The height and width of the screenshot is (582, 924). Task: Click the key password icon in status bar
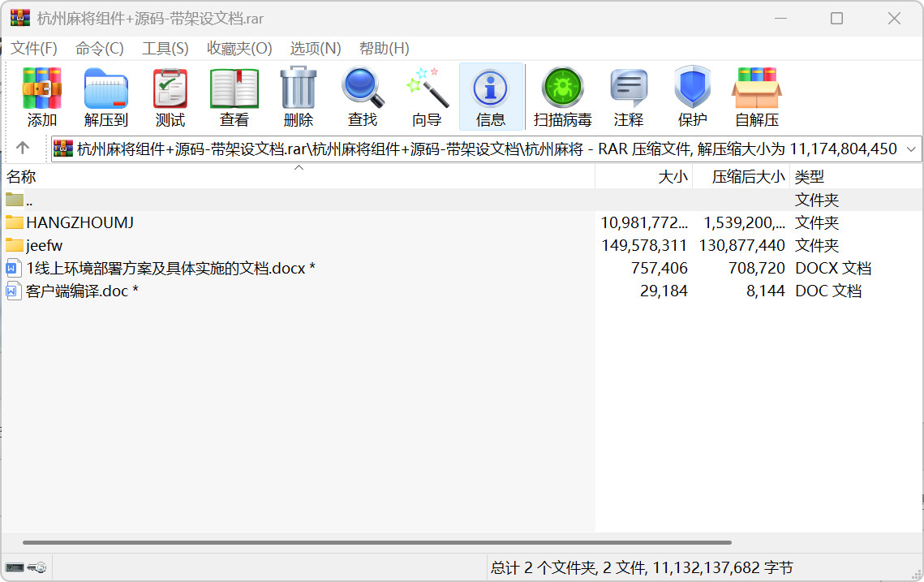pos(37,568)
